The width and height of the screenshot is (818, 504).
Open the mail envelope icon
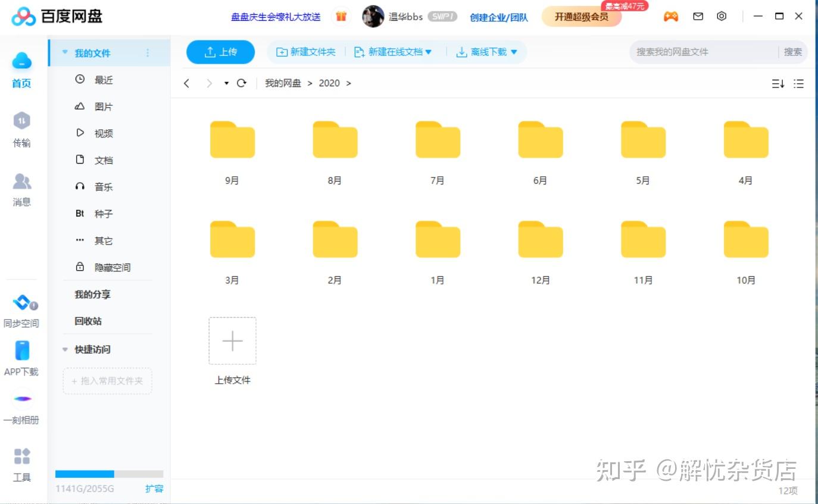click(x=698, y=17)
